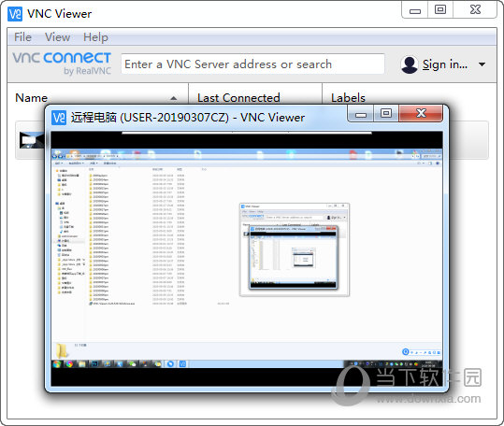Click the remote Explorer back arrow button
Image resolution: width=504 pixels, height=426 pixels.
[54, 156]
